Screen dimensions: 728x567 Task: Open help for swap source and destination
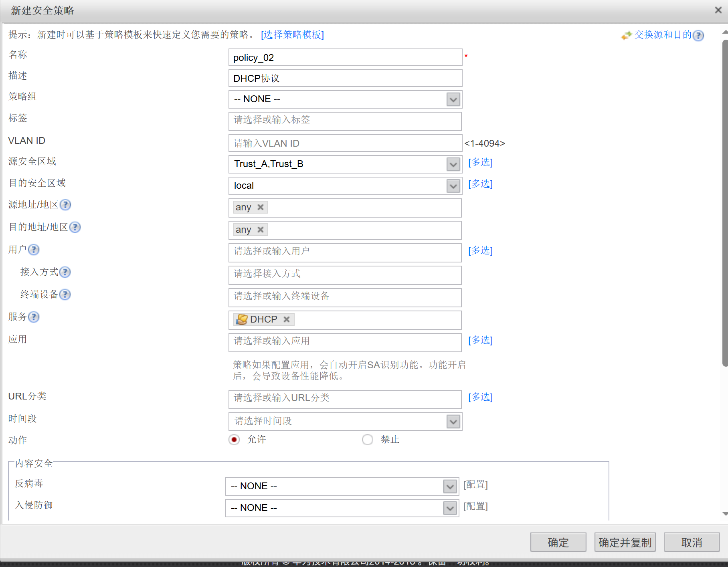coord(698,36)
